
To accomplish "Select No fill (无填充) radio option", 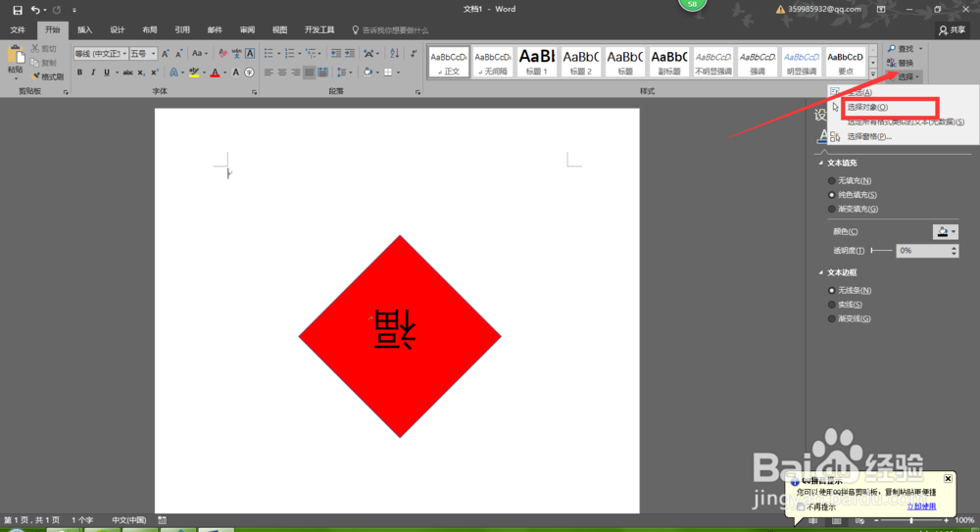I will click(831, 180).
